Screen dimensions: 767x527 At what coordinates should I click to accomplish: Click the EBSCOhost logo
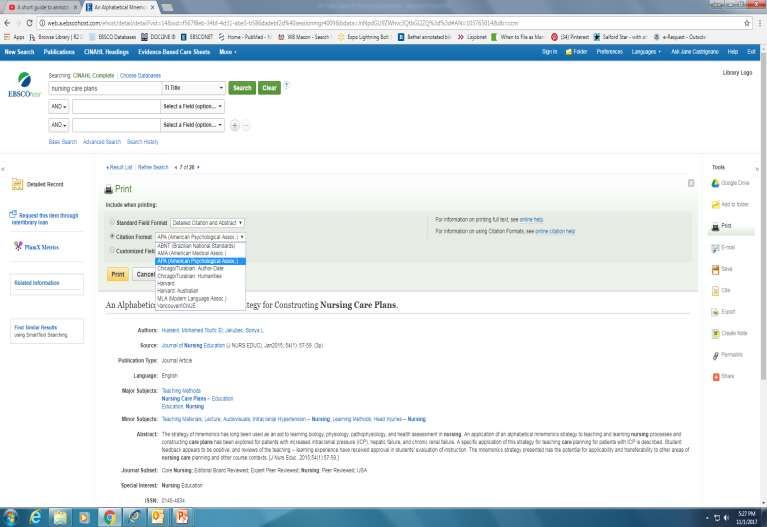(24, 85)
